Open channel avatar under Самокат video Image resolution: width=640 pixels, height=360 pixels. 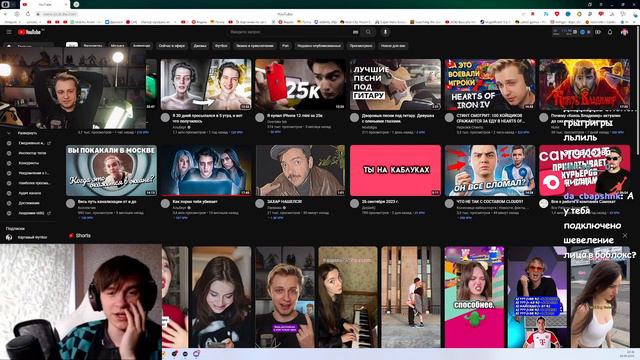[544, 203]
